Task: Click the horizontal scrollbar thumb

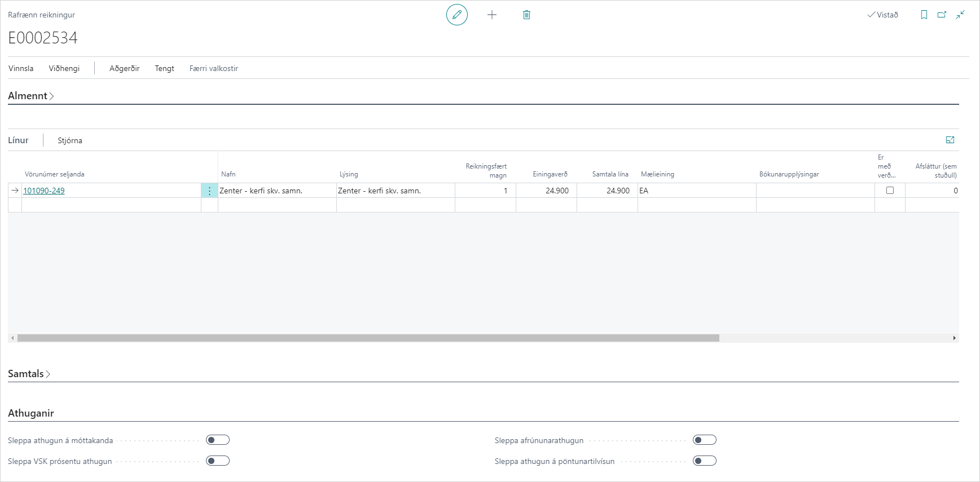Action: pyautogui.click(x=368, y=338)
